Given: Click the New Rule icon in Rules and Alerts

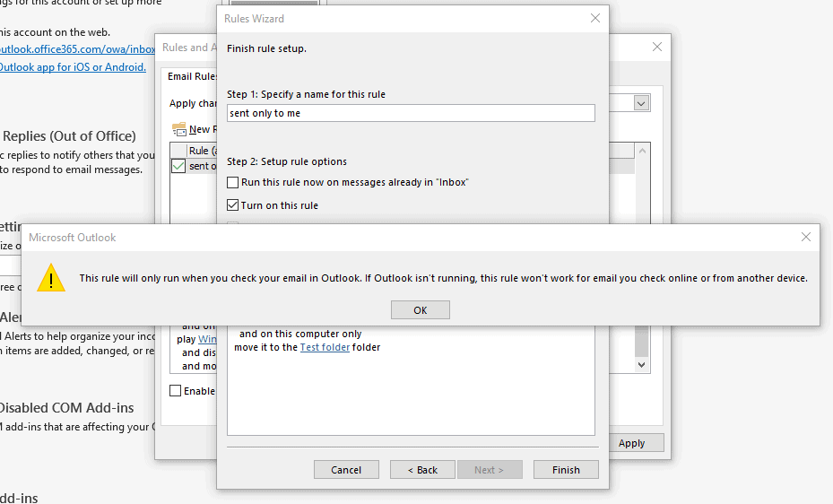Looking at the screenshot, I should (179, 129).
